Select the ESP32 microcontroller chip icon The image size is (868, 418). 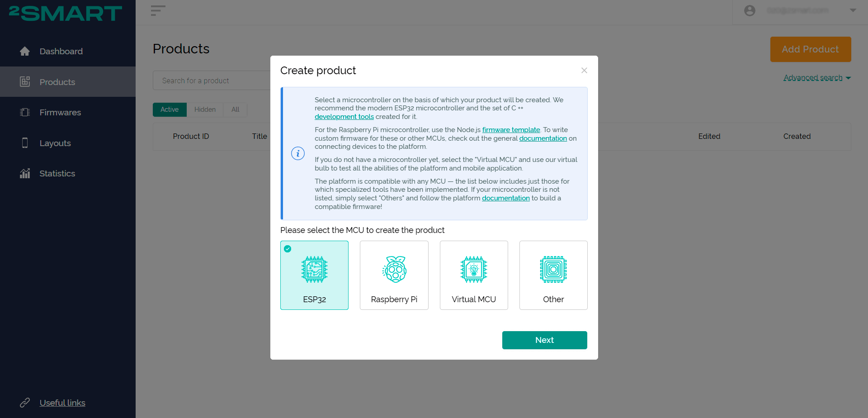(314, 270)
